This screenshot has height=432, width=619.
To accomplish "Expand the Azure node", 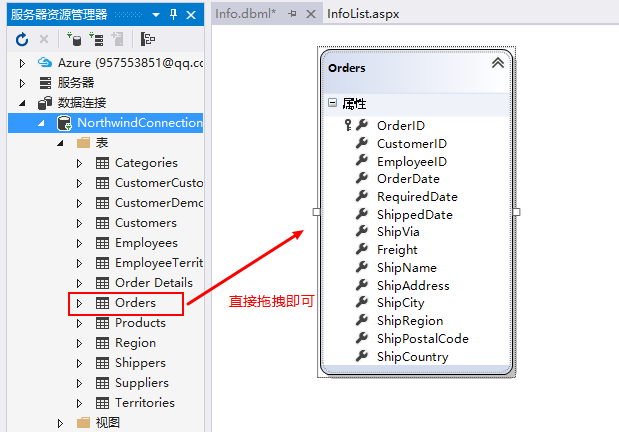I will [x=22, y=63].
